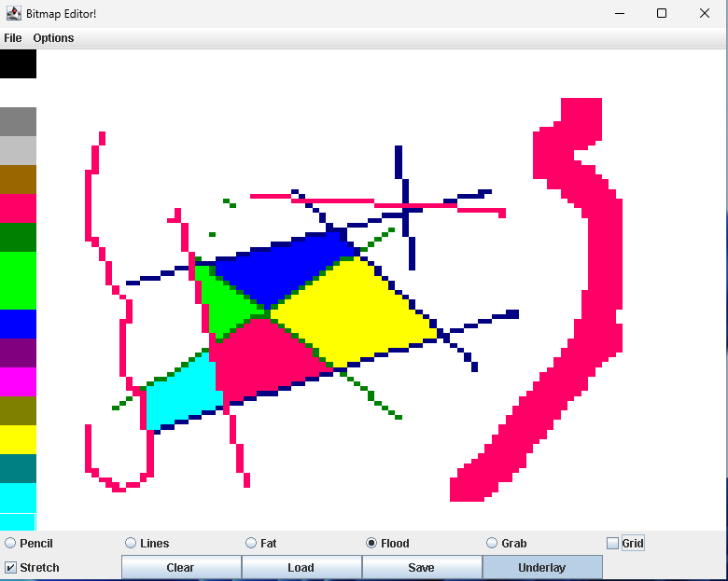Pick the pink-red palette swatch
The width and height of the screenshot is (728, 581).
click(x=18, y=208)
